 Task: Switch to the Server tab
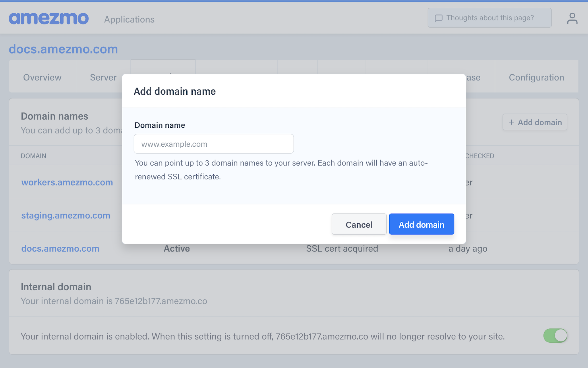point(103,77)
